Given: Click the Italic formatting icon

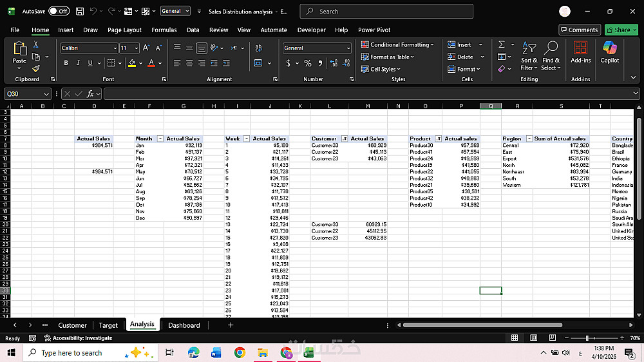Looking at the screenshot, I should tap(78, 63).
